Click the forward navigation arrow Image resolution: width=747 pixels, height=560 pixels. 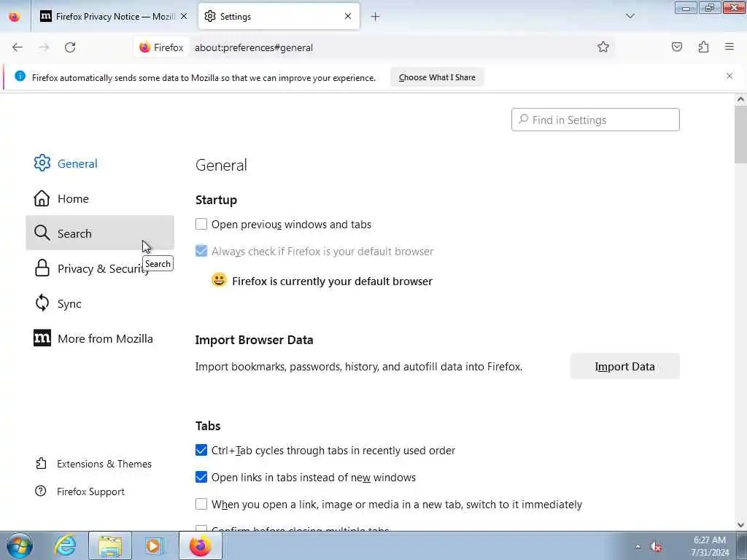coord(44,47)
